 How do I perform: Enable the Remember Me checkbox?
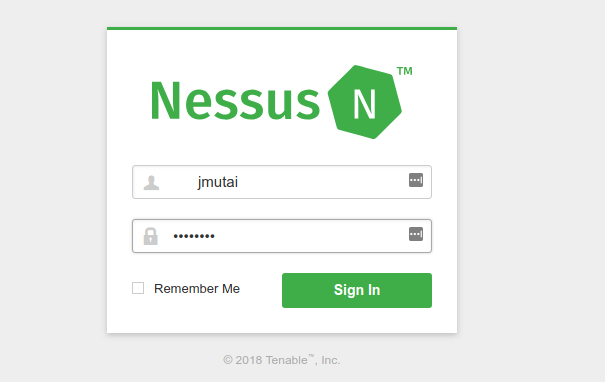click(138, 288)
